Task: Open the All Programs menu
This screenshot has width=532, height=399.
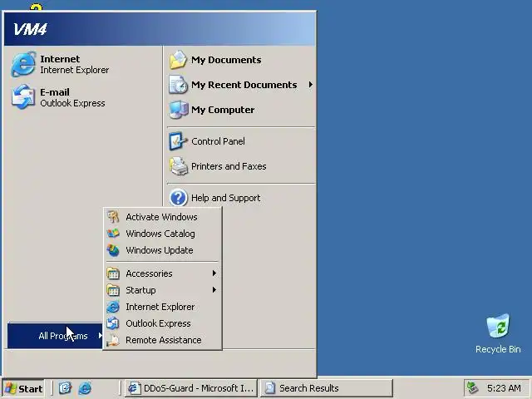Action: coord(56,336)
